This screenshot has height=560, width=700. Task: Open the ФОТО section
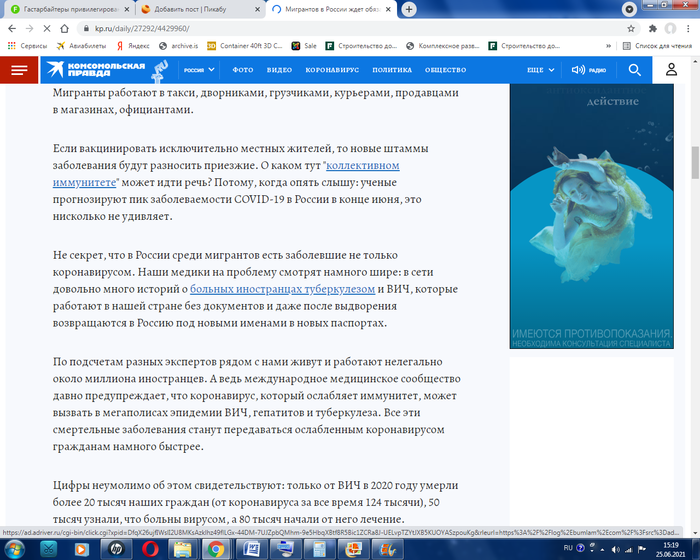pos(242,70)
